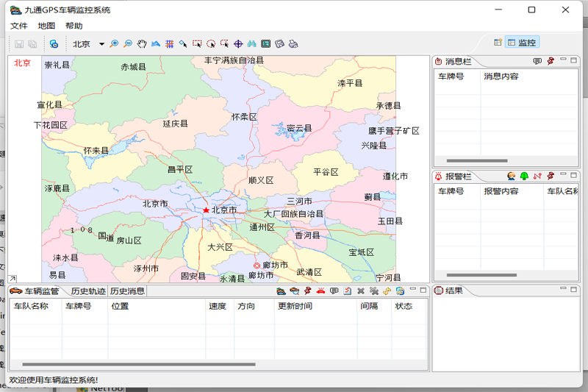
Task: Open the binoculars search tool
Action: [x=251, y=44]
